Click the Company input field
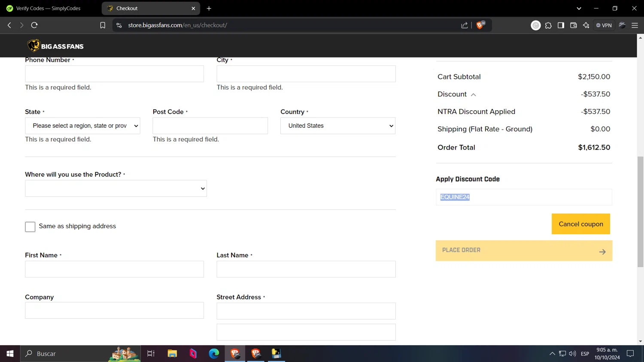644x362 pixels. click(x=114, y=311)
